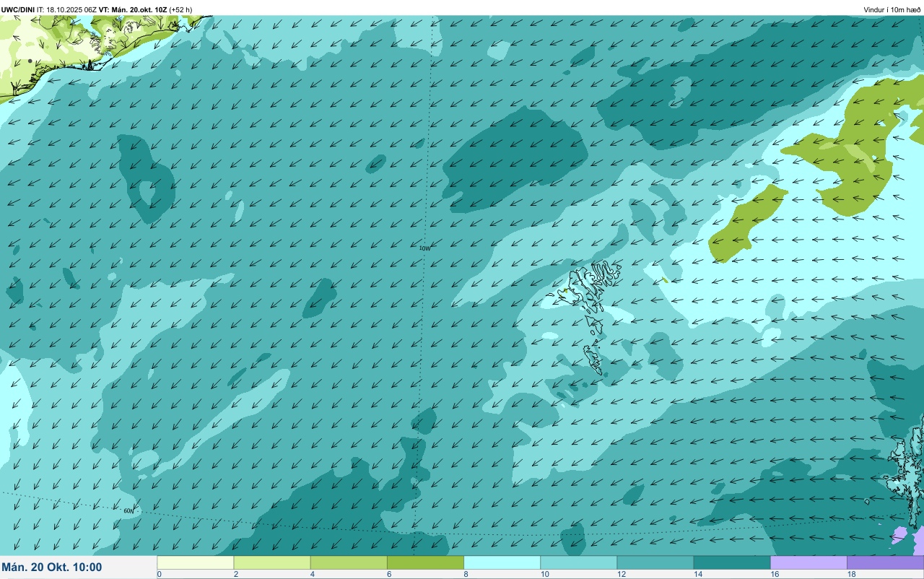Viewport: 924px width, 579px height.
Task: Click the purple legend swatch above 18 m/s
Action: coord(885,562)
